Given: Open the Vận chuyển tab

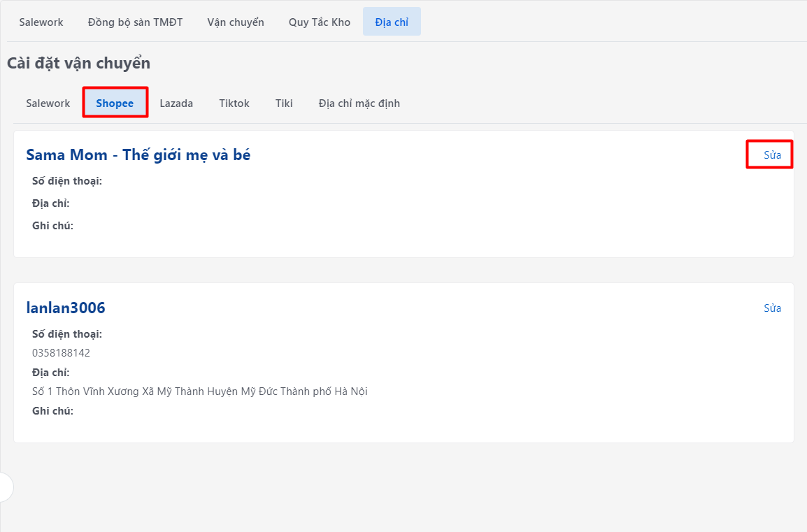Looking at the screenshot, I should (x=236, y=22).
